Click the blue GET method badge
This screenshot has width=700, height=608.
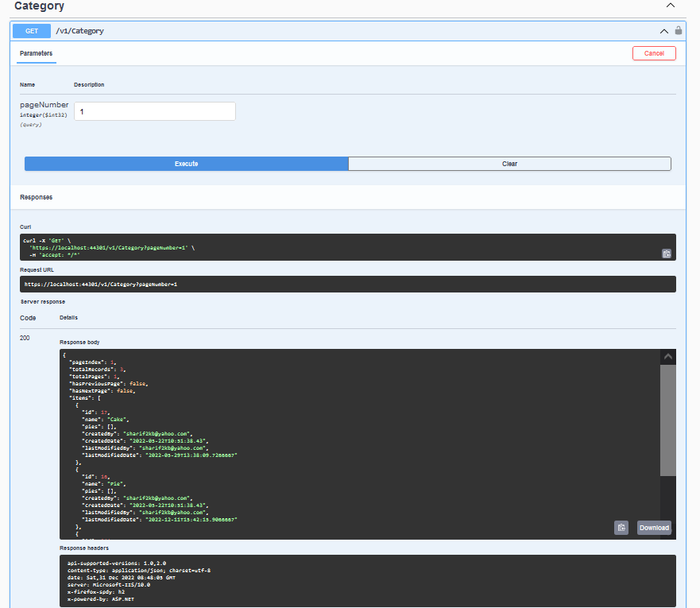(x=32, y=31)
